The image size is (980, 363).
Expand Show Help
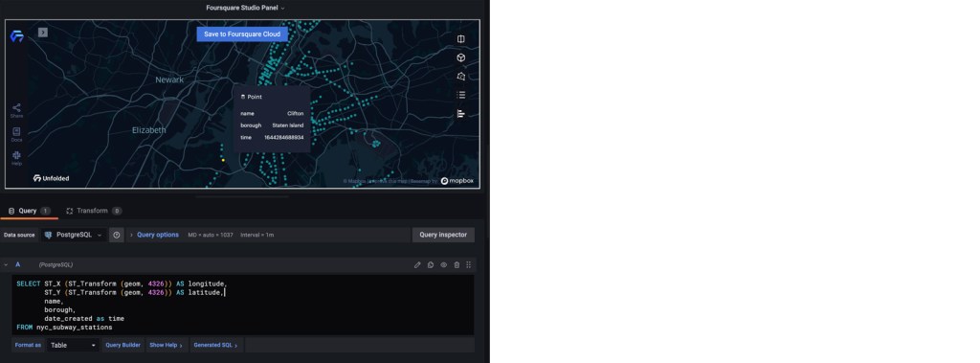167,345
